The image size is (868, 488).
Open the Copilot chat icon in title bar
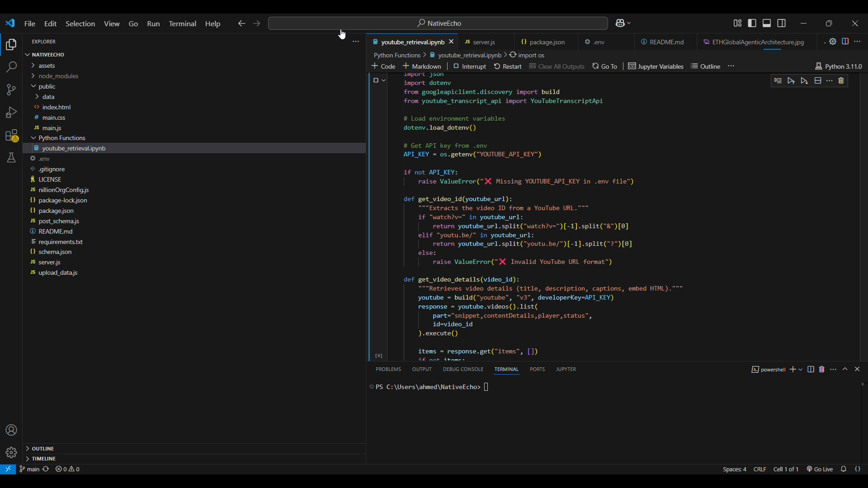pyautogui.click(x=620, y=23)
